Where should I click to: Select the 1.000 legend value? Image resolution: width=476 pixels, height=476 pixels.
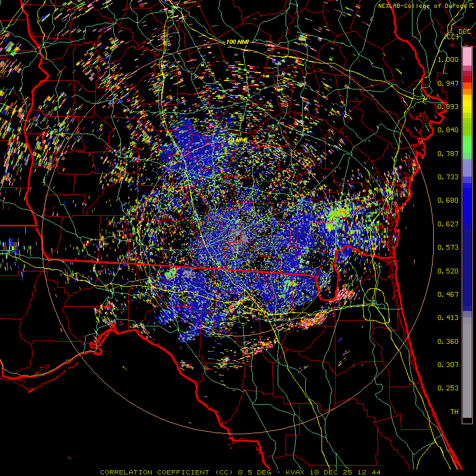coord(448,59)
